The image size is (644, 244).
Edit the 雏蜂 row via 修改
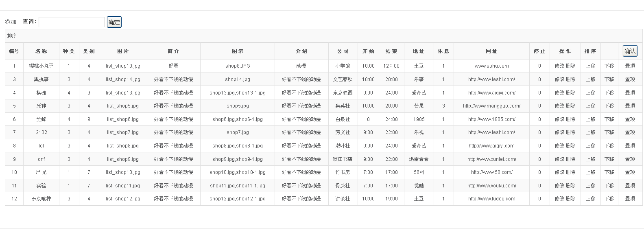pos(559,119)
